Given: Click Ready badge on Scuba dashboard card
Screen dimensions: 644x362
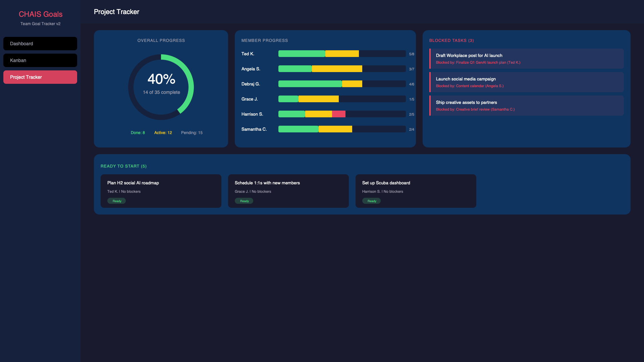Looking at the screenshot, I should coord(371,201).
